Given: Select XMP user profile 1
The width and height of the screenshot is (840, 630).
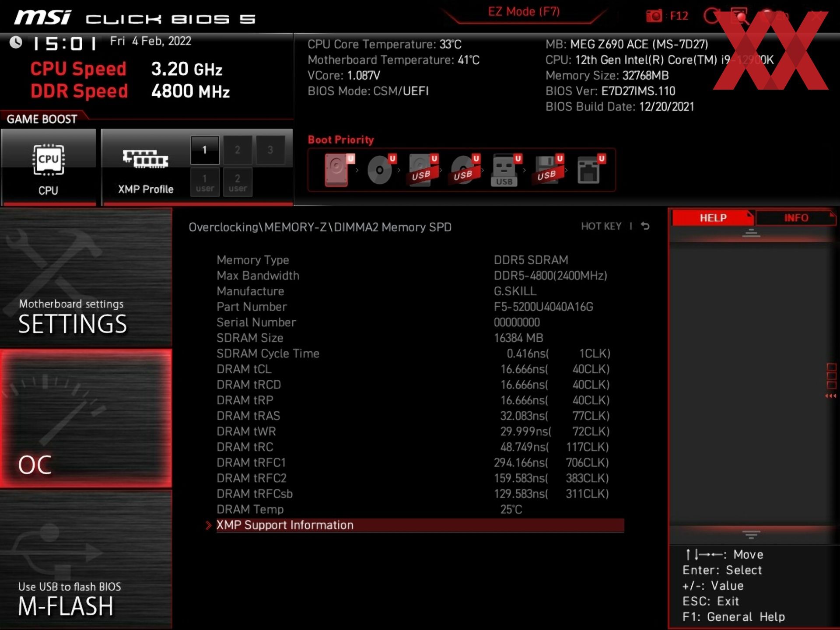Looking at the screenshot, I should tap(205, 182).
